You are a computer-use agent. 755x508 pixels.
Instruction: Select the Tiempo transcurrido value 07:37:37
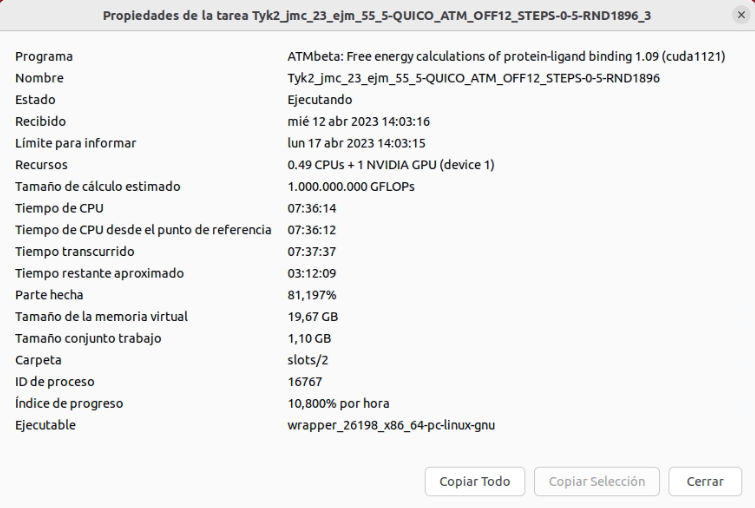tap(312, 251)
